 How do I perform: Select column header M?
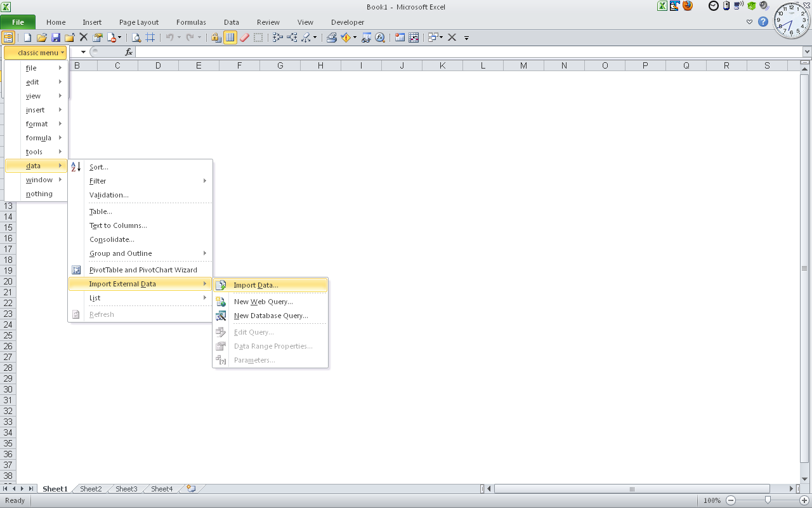coord(523,65)
